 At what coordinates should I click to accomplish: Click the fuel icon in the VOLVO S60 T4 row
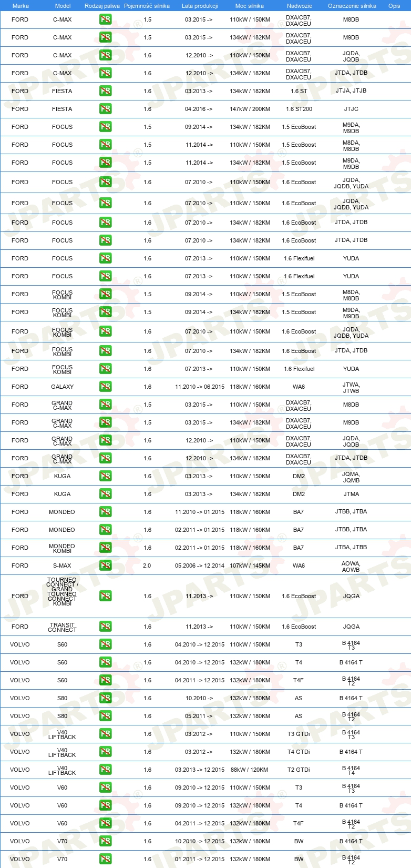pyautogui.click(x=106, y=662)
